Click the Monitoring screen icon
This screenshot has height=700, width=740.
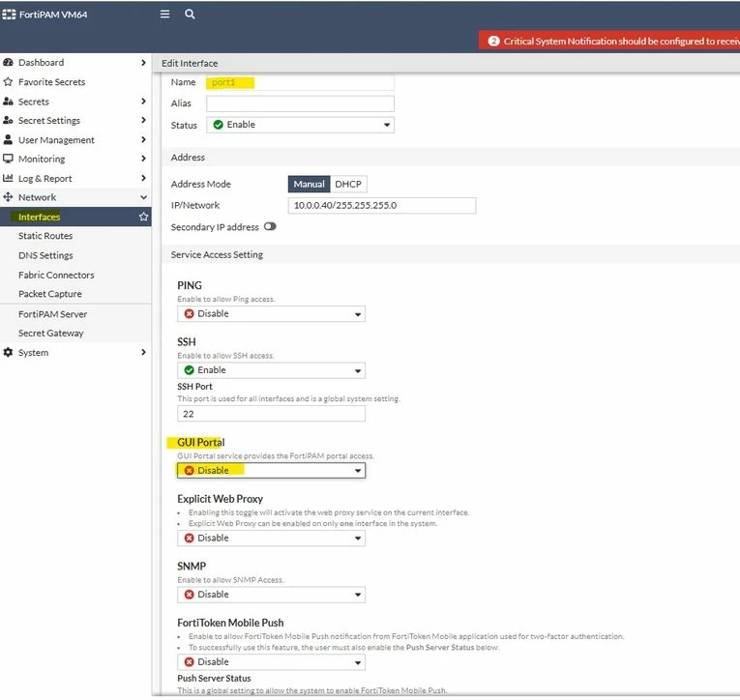[8, 159]
